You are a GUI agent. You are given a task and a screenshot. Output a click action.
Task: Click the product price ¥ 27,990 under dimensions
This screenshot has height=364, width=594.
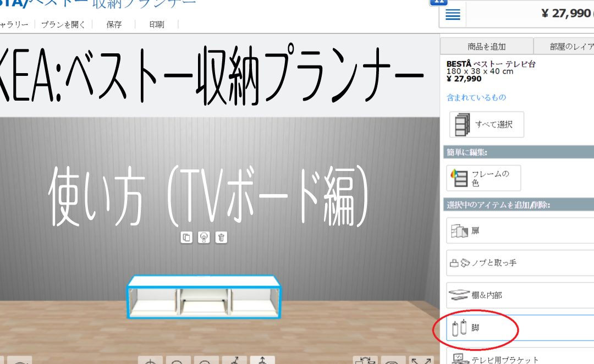[464, 79]
